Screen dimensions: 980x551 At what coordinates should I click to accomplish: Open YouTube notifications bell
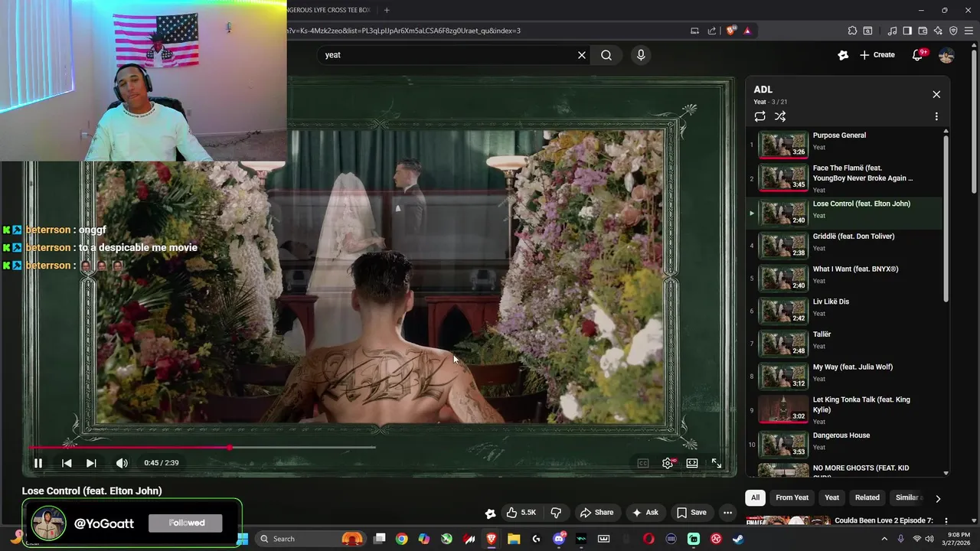click(918, 55)
